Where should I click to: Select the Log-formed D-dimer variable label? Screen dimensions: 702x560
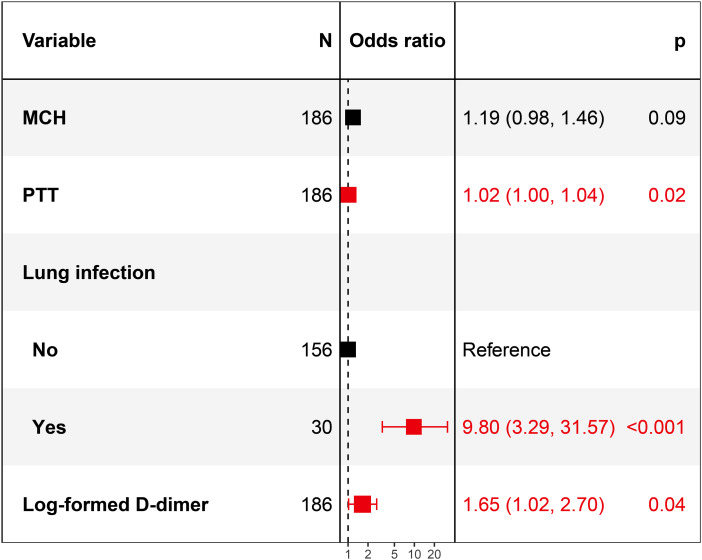[115, 504]
